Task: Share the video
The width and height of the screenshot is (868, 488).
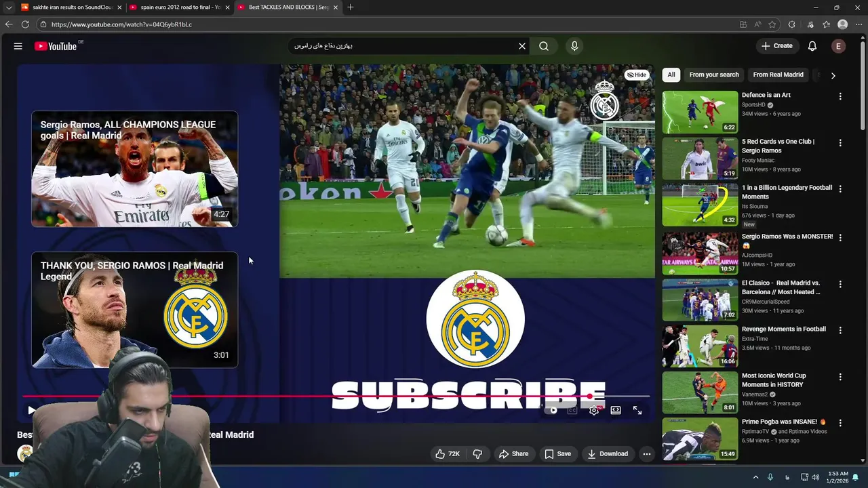Action: click(x=513, y=454)
